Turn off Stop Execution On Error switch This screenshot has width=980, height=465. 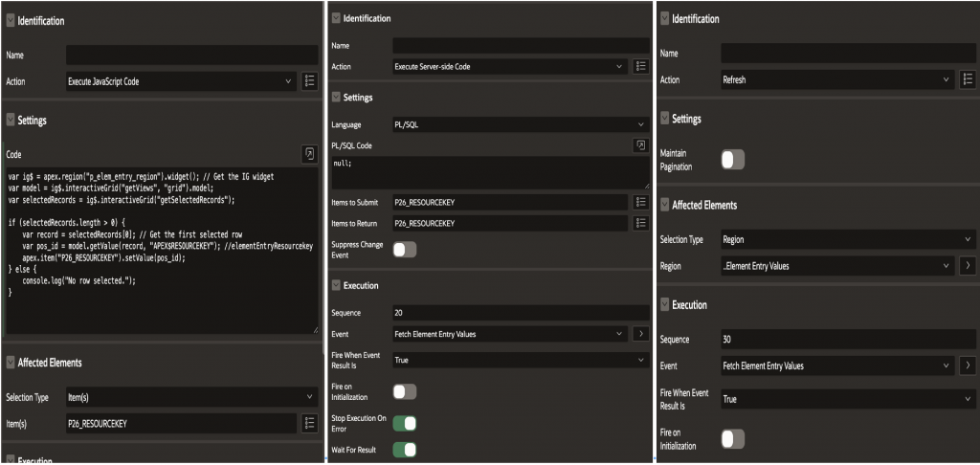click(x=404, y=423)
